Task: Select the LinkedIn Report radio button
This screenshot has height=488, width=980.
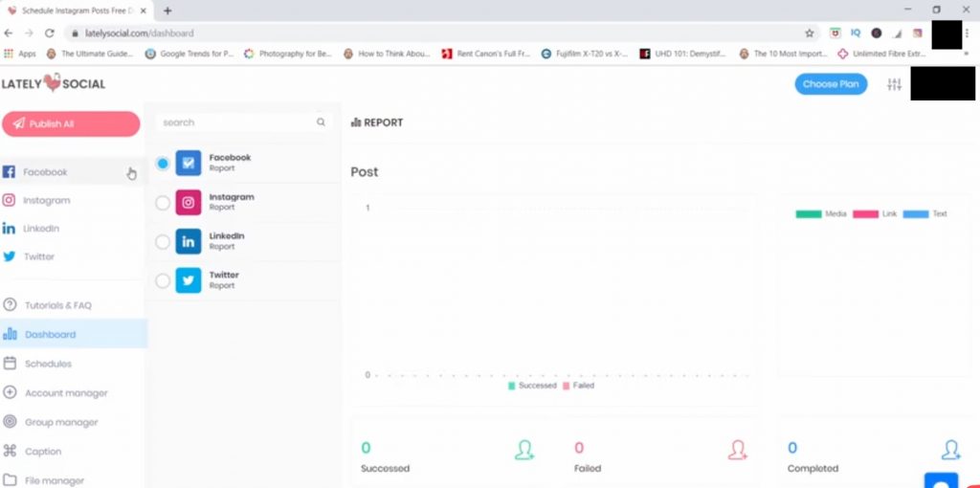Action: point(163,242)
